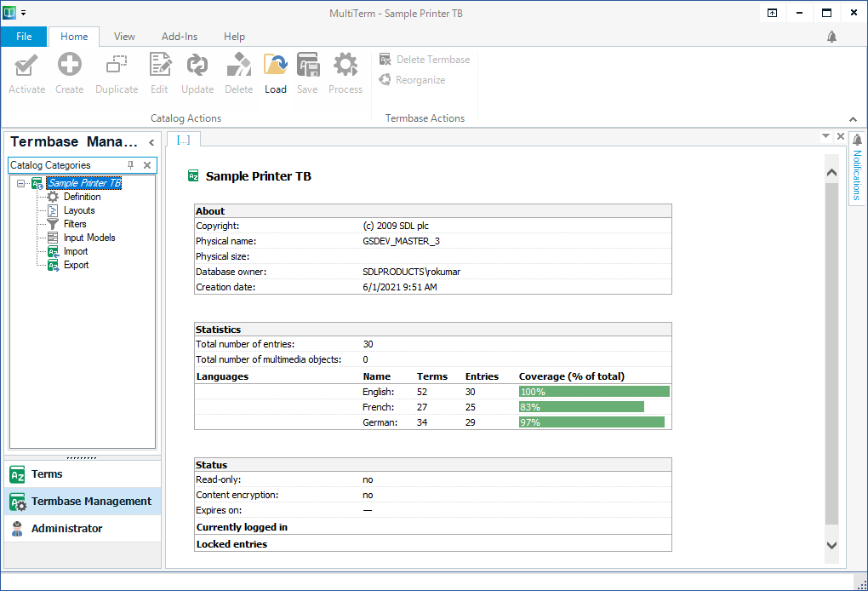
Task: Click the Edit ribbon icon
Action: [x=159, y=65]
